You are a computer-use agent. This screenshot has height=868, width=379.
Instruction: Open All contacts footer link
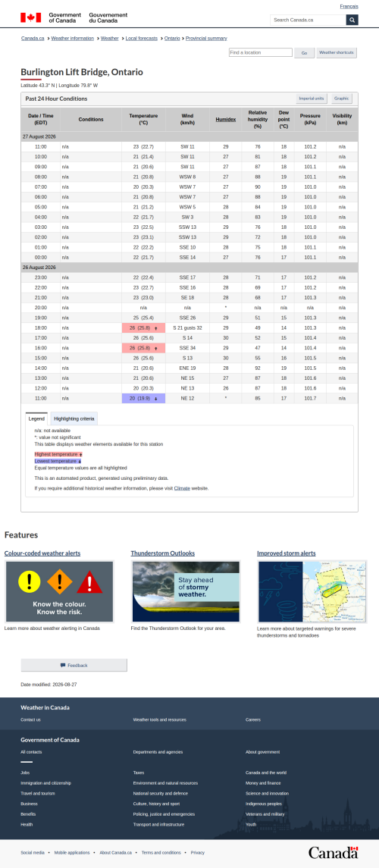click(x=31, y=752)
